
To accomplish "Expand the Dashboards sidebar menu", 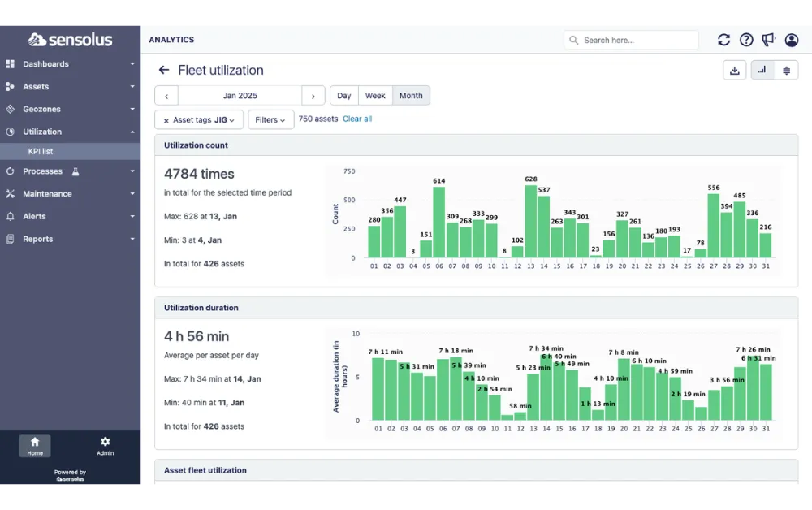I will pos(70,64).
